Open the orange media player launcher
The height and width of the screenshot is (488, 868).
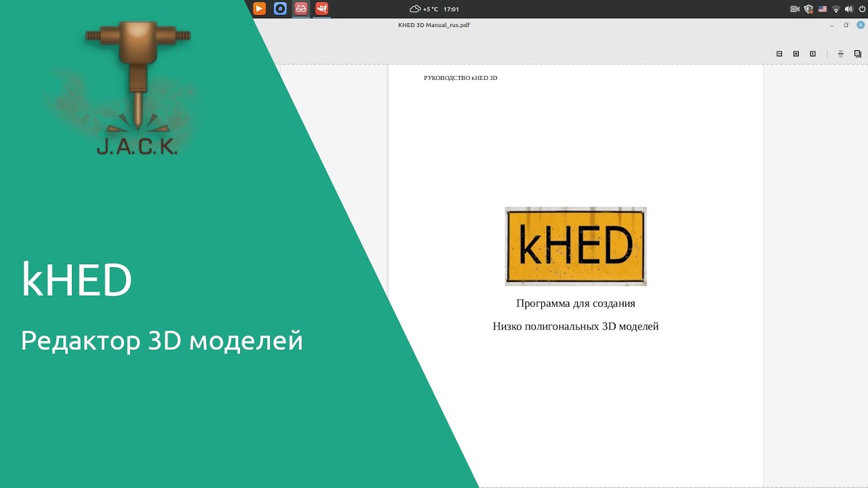coord(259,9)
